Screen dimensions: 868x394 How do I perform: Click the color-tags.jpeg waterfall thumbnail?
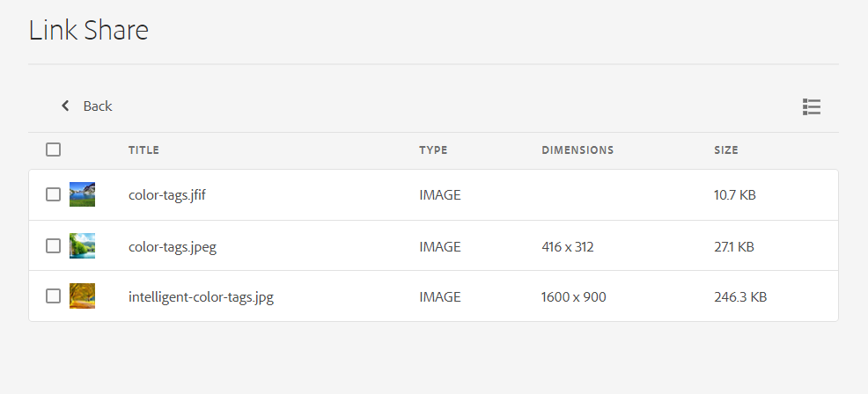tap(82, 246)
